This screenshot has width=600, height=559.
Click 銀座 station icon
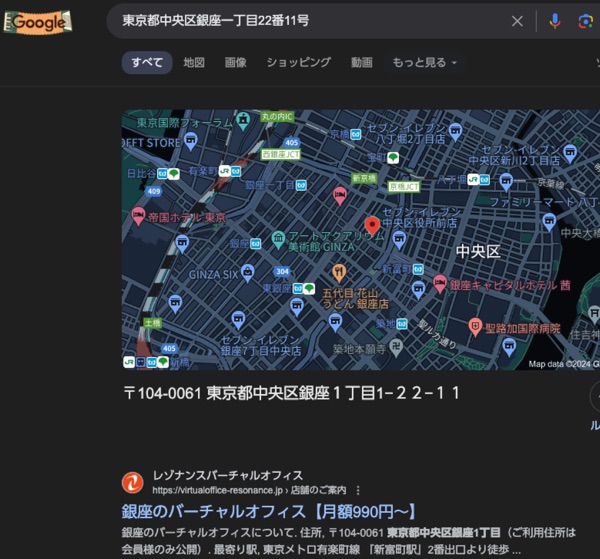[256, 244]
